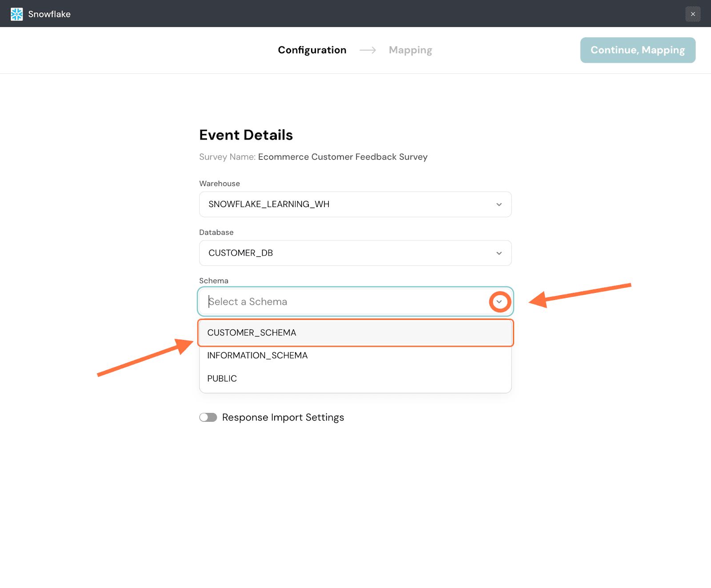
Task: Click the Ecommerce Customer Feedback Survey name
Action: tap(343, 157)
